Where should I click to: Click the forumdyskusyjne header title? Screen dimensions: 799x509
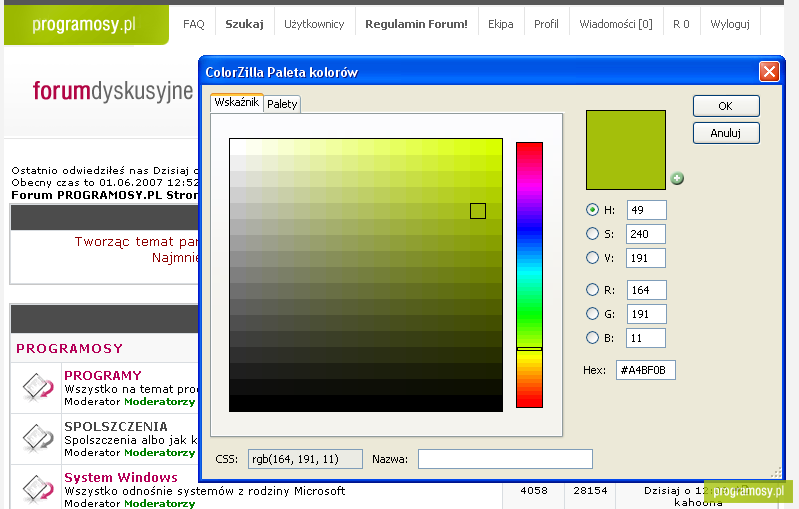click(x=113, y=91)
